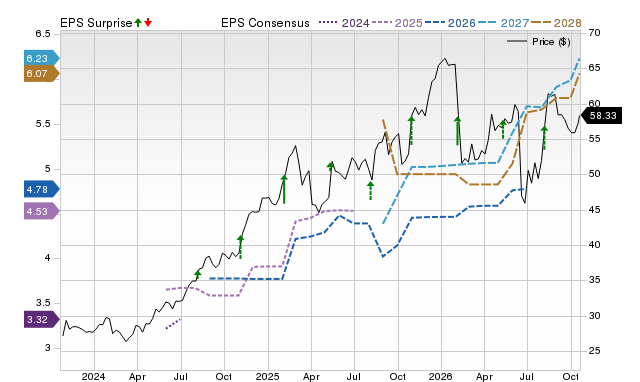Click the black 58.33 current price tag

(x=601, y=115)
